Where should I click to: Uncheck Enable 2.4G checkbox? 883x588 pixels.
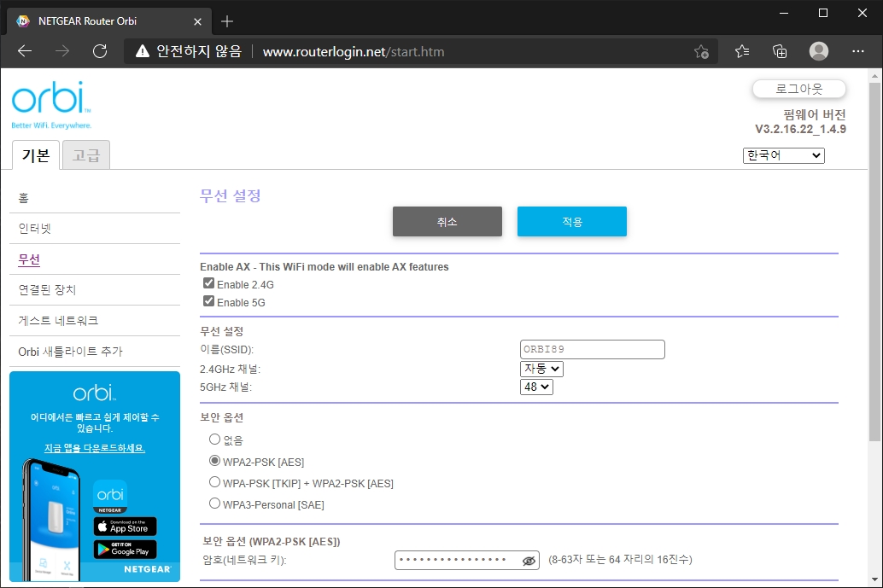(x=208, y=283)
